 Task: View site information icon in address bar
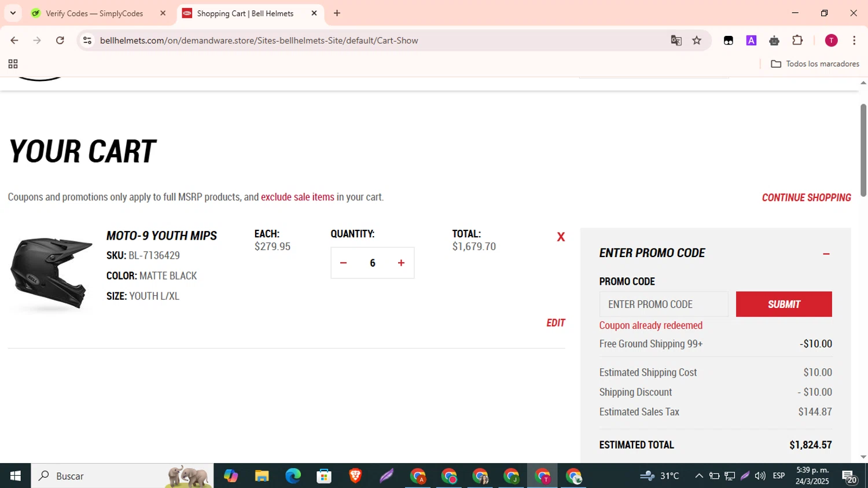point(87,41)
